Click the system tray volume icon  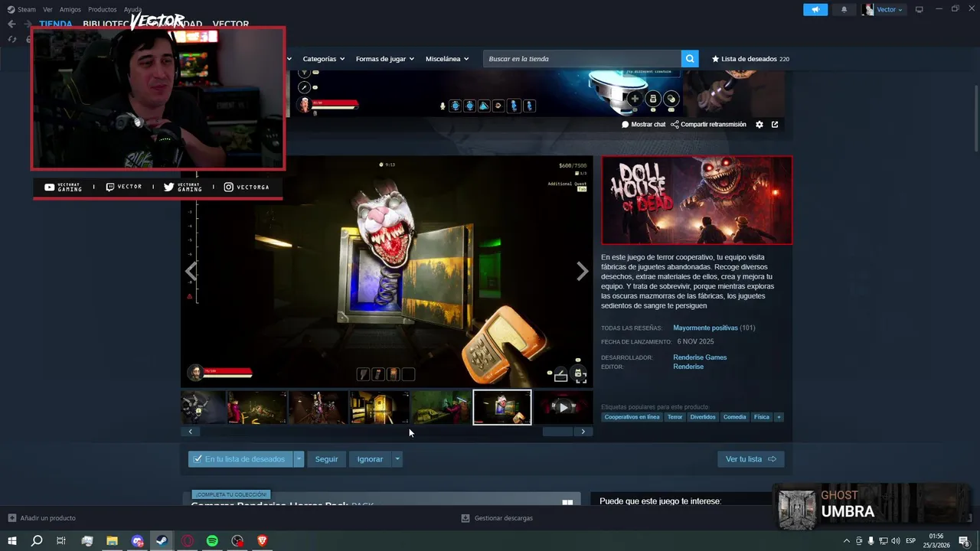click(x=895, y=541)
